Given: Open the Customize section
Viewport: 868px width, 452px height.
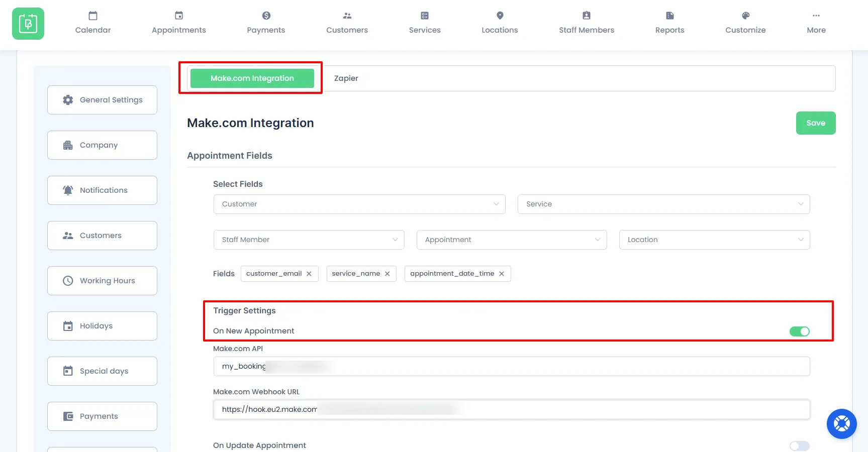Looking at the screenshot, I should click(x=745, y=22).
